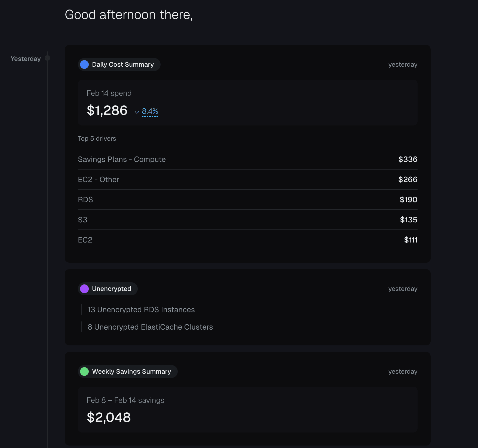This screenshot has height=448, width=478.
Task: Select the Savings Plans - Compute driver row
Action: (x=247, y=159)
